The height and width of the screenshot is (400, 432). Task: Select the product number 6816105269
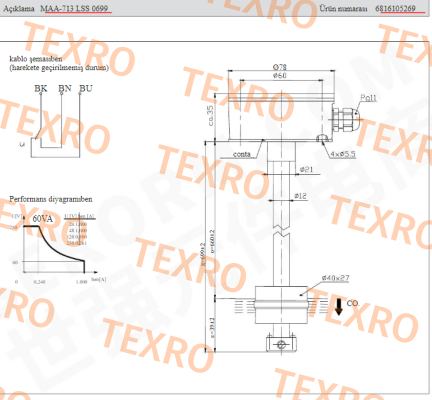point(396,9)
